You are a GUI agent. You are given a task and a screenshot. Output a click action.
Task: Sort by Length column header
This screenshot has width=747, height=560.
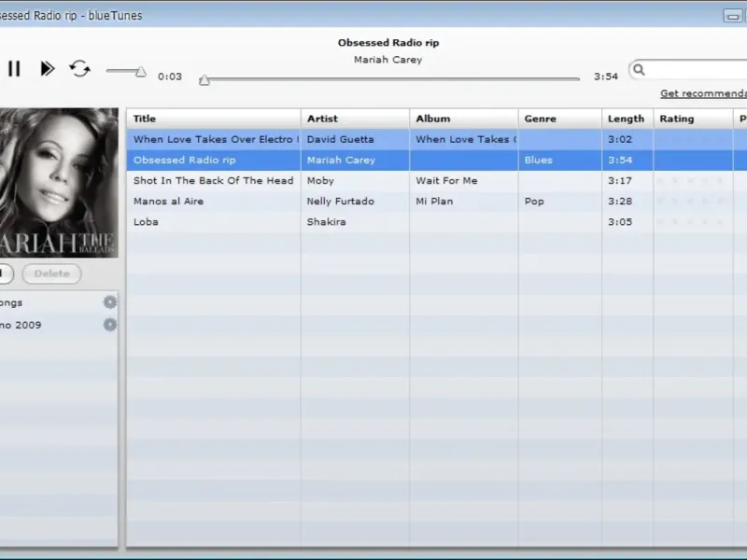pyautogui.click(x=627, y=119)
